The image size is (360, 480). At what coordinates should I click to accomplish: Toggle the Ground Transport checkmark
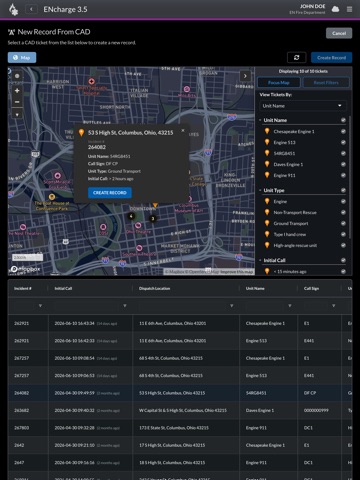click(x=343, y=223)
